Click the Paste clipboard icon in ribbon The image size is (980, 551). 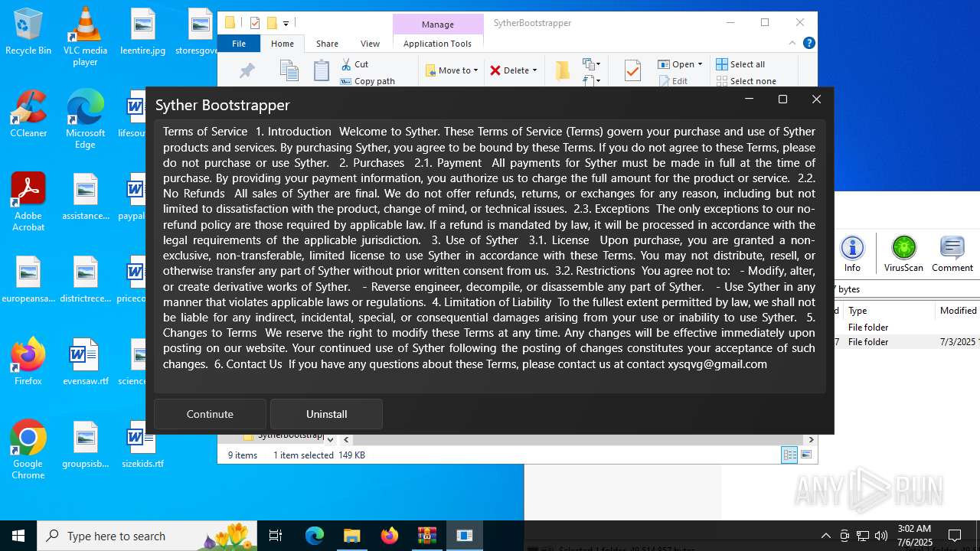point(322,70)
